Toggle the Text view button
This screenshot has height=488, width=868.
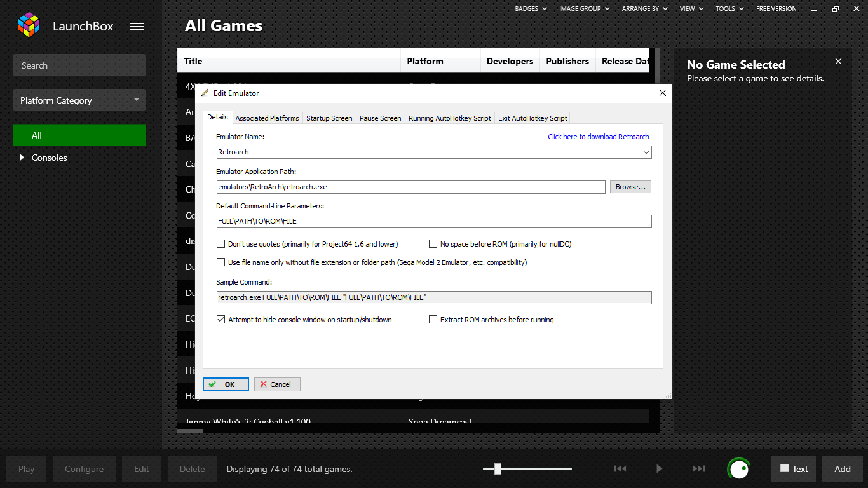[794, 469]
